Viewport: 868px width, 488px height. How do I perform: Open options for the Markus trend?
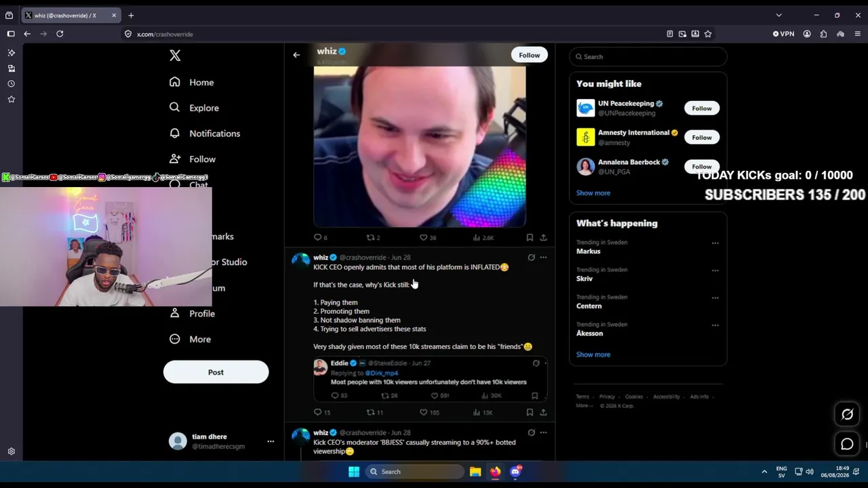[x=715, y=243]
